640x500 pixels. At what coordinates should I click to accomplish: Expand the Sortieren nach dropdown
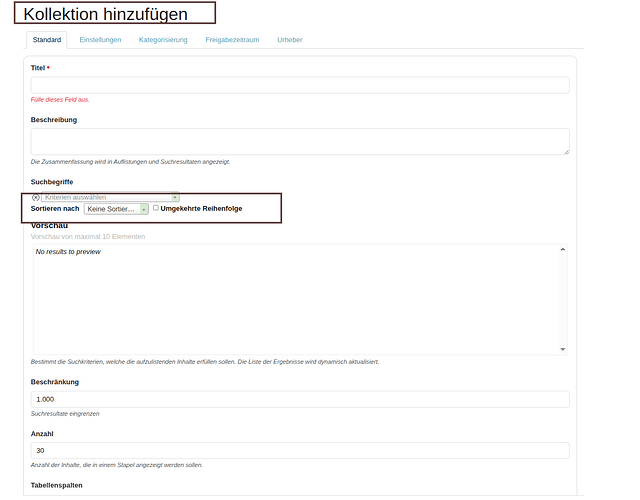(x=116, y=209)
